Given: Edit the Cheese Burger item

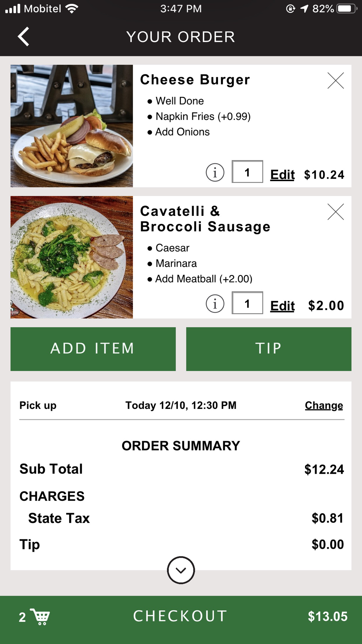Looking at the screenshot, I should tap(282, 175).
